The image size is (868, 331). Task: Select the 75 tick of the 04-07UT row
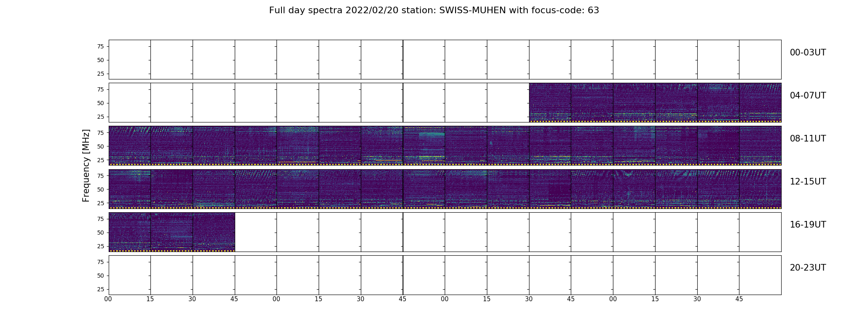coord(100,89)
